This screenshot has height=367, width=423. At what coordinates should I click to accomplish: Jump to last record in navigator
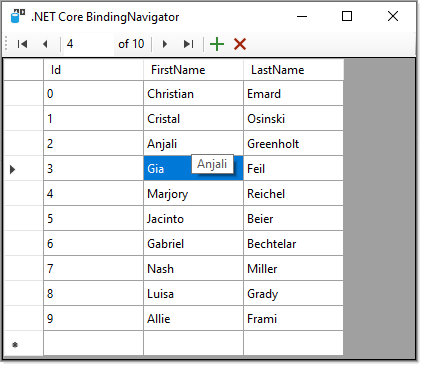click(188, 44)
